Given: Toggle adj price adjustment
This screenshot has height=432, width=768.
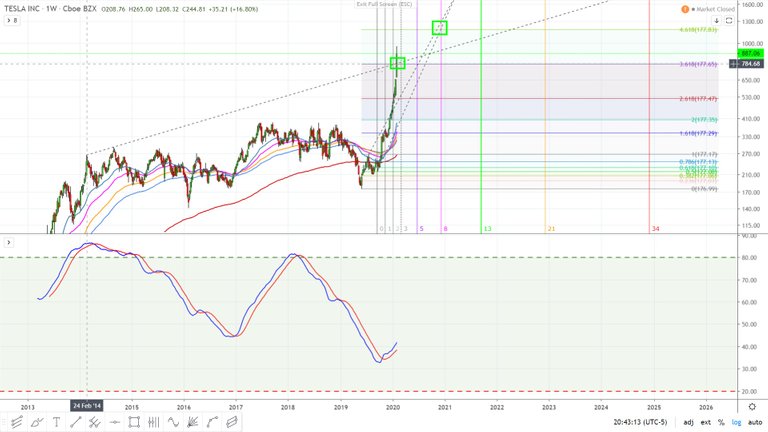Looking at the screenshot, I should 688,422.
